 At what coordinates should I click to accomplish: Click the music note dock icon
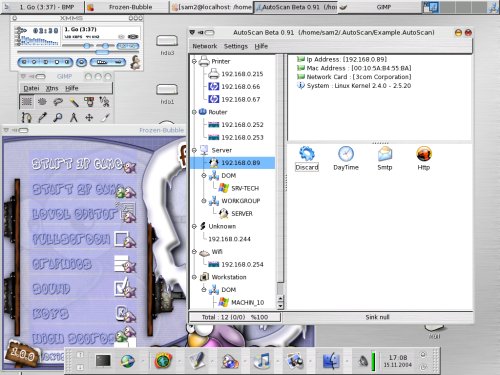(263, 361)
